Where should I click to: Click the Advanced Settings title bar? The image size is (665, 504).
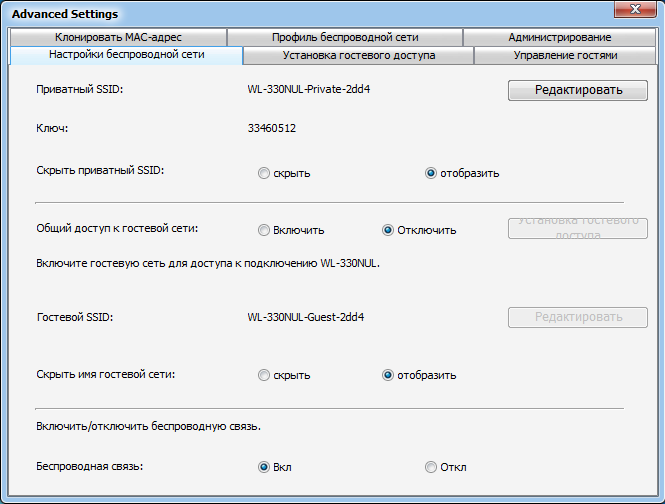(300, 14)
